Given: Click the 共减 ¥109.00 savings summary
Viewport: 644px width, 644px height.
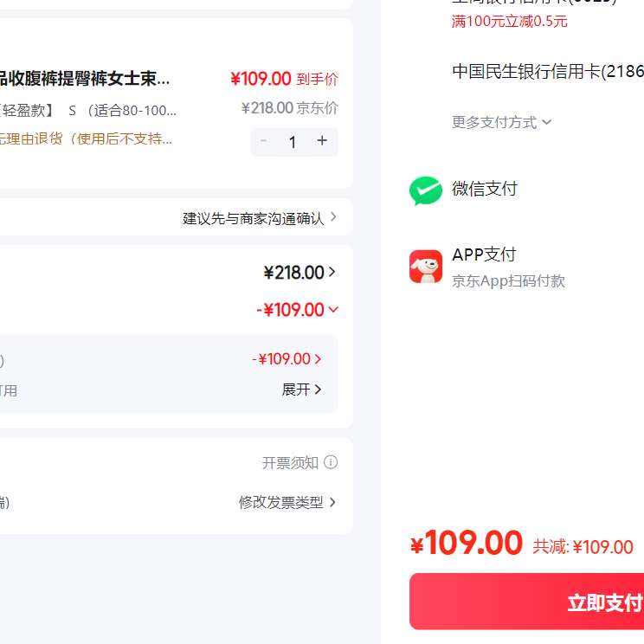Looking at the screenshot, I should click(x=583, y=547).
